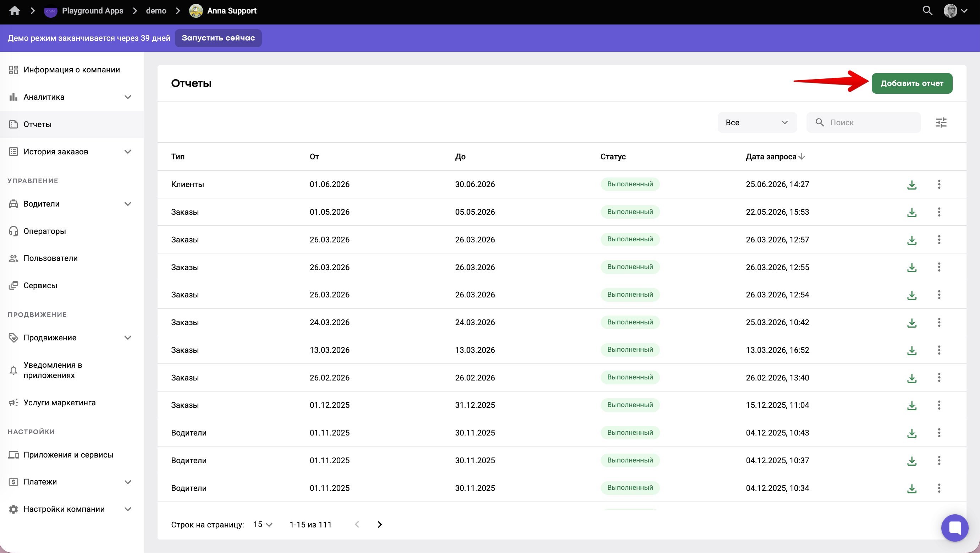Click the Добавить отчет button
The image size is (980, 553).
click(912, 83)
